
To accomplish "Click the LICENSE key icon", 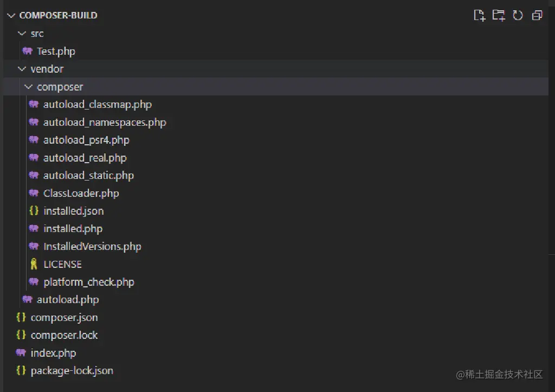I will (x=34, y=264).
